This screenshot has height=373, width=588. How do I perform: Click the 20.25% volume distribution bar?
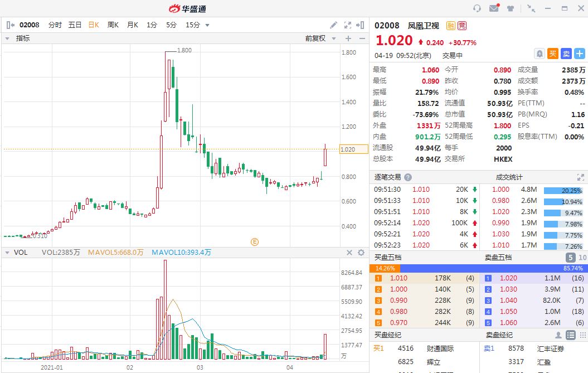(x=563, y=191)
